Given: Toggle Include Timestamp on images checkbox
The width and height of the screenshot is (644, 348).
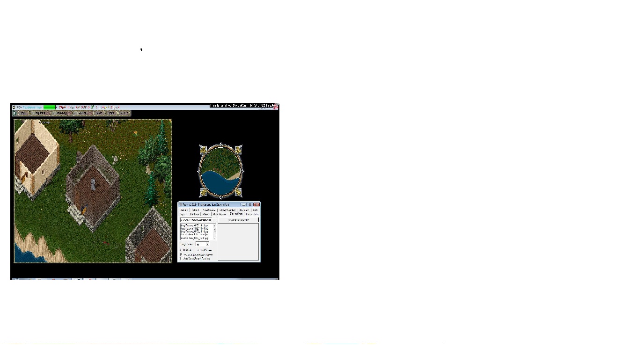Looking at the screenshot, I should pos(181,254).
